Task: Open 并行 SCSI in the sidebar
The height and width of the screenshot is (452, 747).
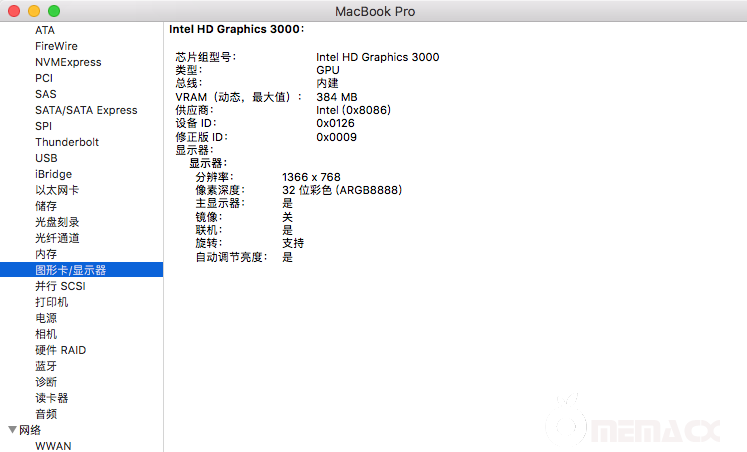Action: [x=60, y=286]
